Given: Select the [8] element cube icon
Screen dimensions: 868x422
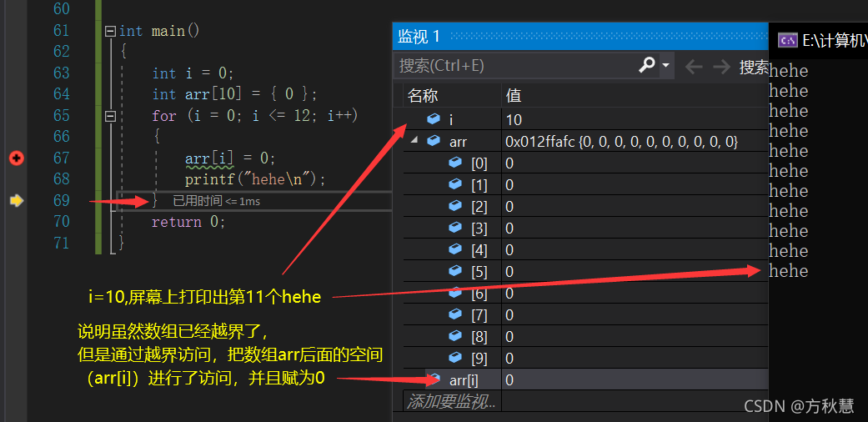Looking at the screenshot, I should tap(455, 336).
